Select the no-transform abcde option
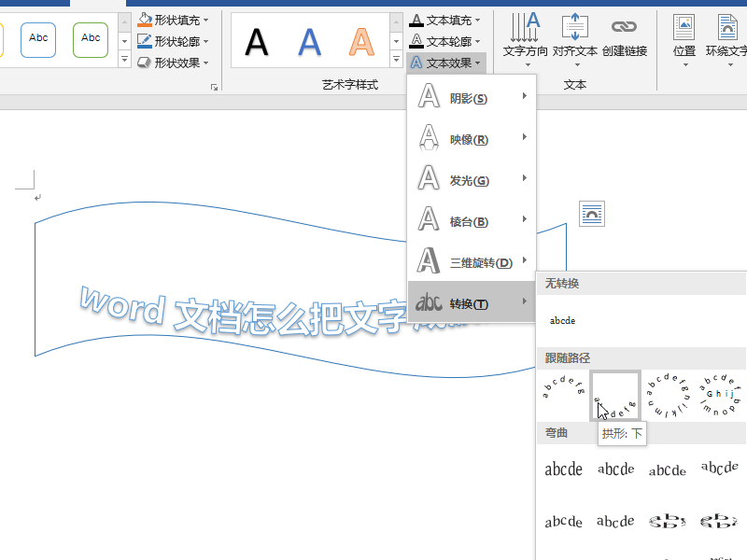 point(563,320)
